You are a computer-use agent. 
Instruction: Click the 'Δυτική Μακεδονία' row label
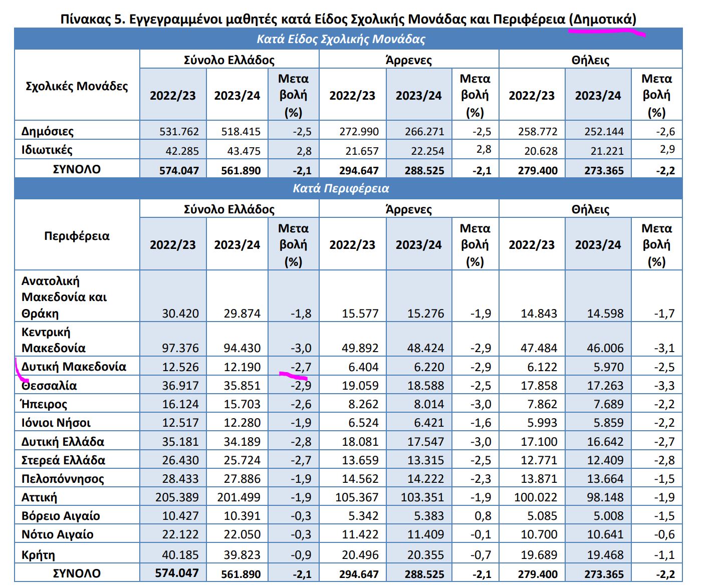click(74, 367)
